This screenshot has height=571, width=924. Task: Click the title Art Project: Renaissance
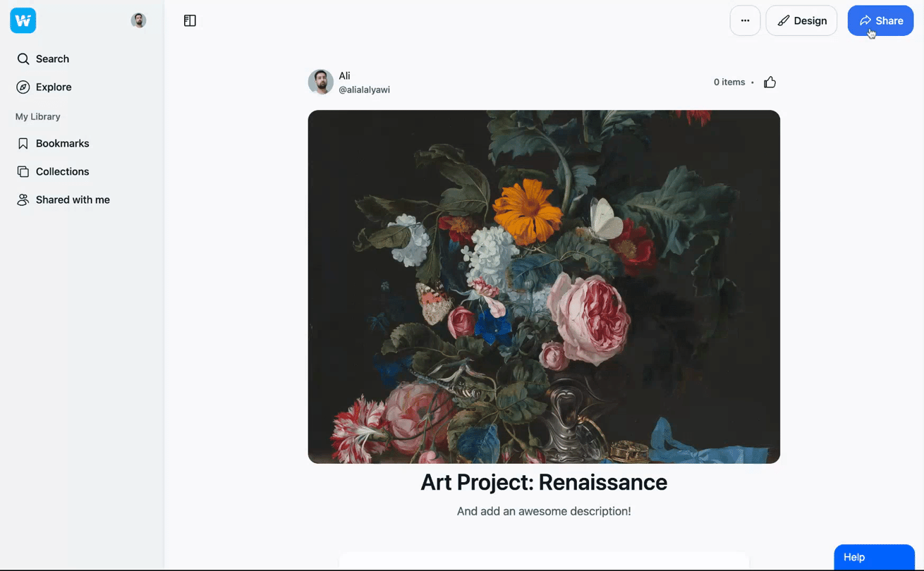tap(544, 482)
